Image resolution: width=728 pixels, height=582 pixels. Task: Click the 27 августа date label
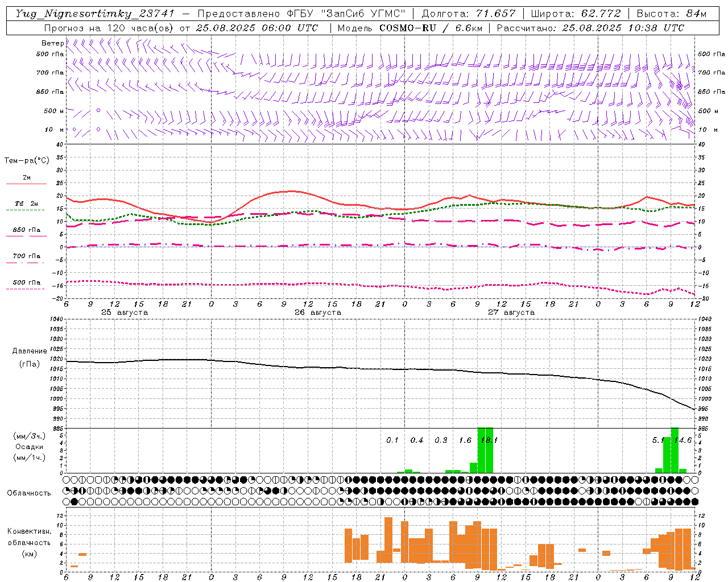click(511, 313)
